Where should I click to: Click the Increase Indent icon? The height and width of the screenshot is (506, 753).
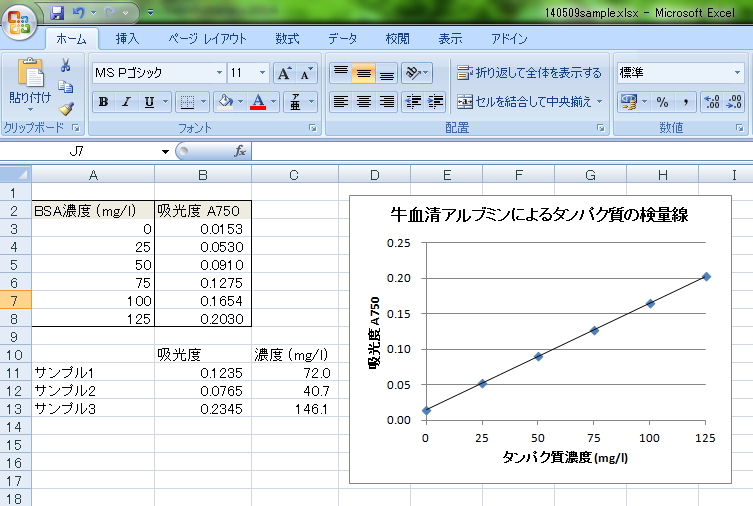click(437, 102)
